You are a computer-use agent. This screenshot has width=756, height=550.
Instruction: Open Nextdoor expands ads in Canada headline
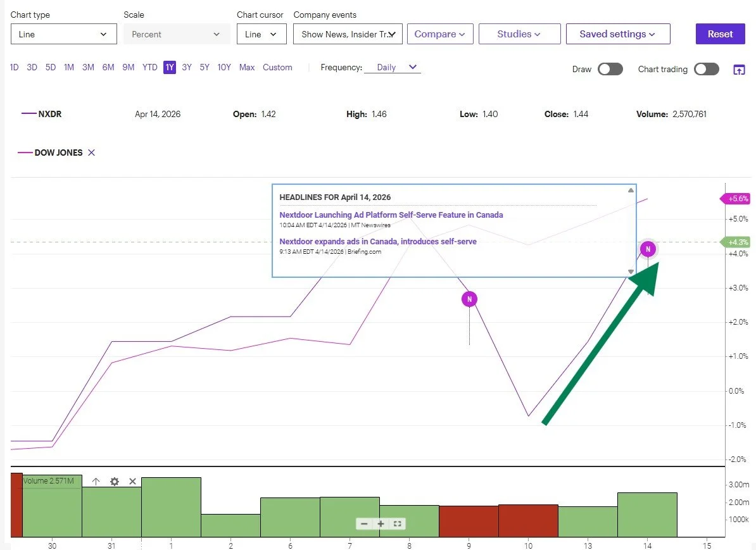(378, 242)
